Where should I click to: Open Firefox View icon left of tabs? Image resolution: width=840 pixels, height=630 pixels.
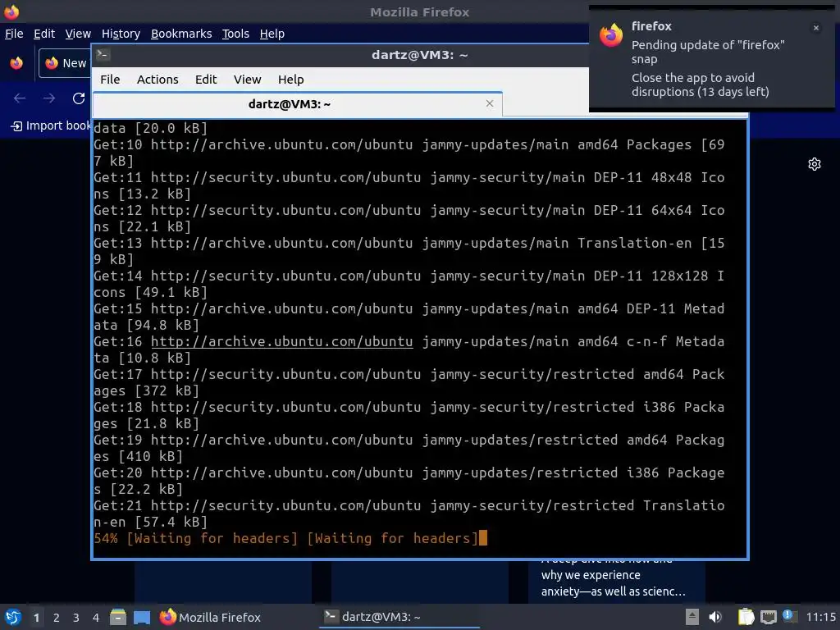pyautogui.click(x=16, y=63)
